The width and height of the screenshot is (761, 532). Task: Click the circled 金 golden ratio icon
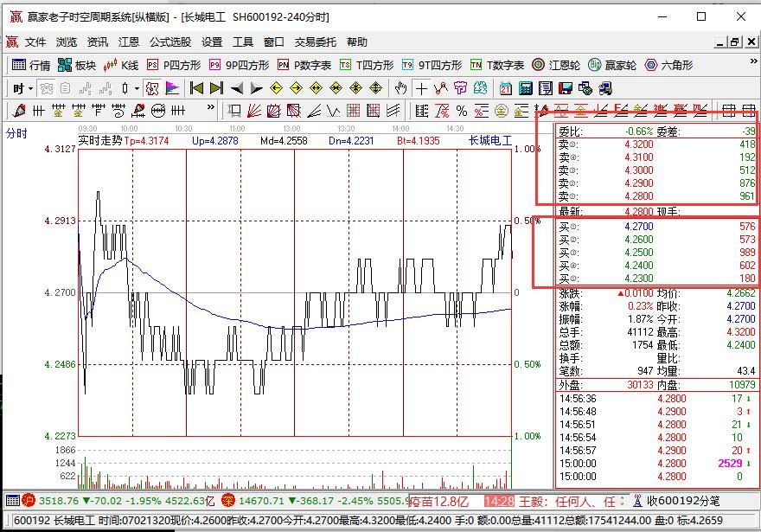point(502,111)
